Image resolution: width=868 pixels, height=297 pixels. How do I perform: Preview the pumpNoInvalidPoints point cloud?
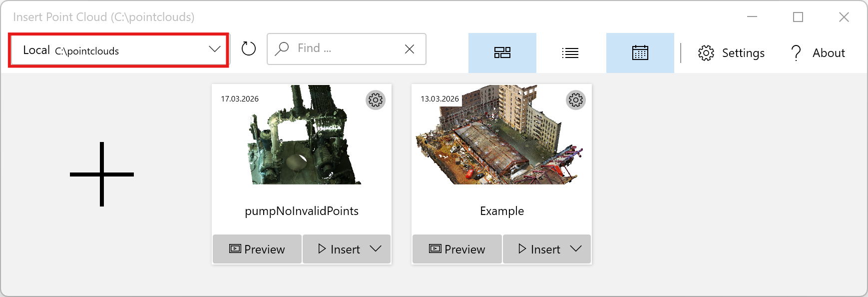[257, 249]
